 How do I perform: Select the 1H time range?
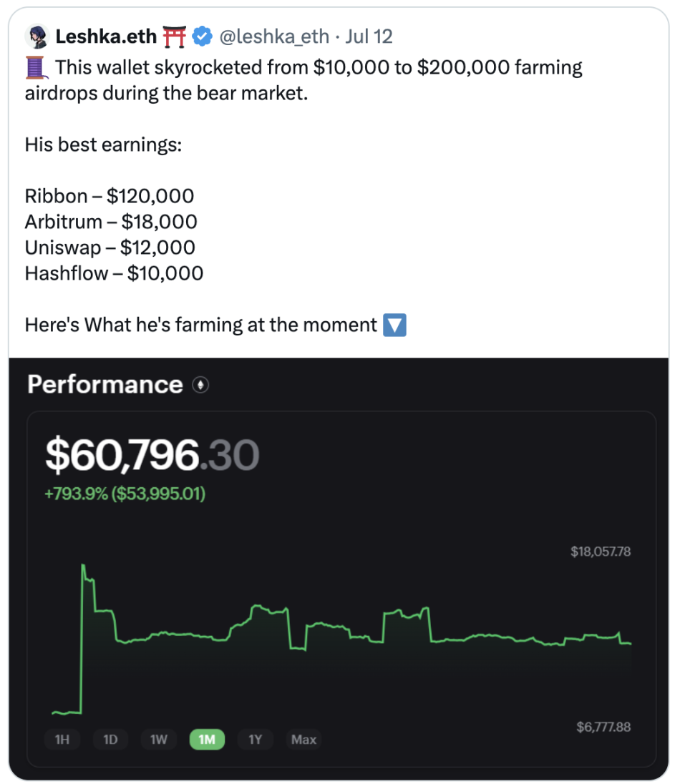click(62, 739)
